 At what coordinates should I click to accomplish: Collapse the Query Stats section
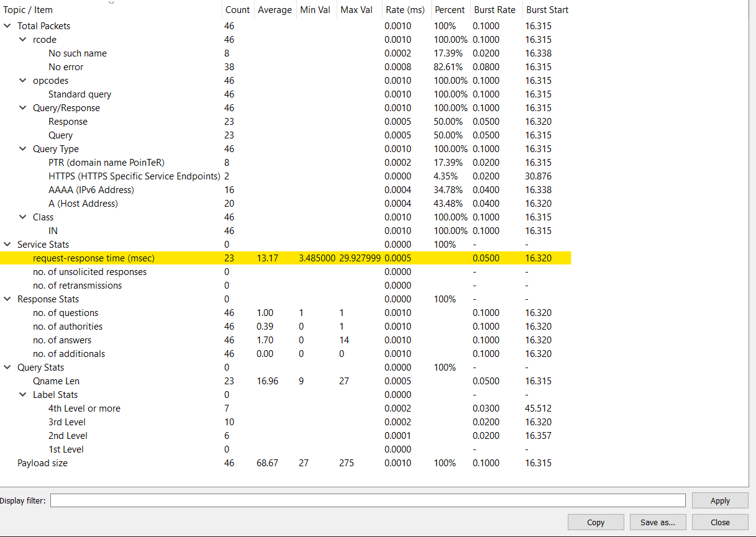tap(7, 367)
